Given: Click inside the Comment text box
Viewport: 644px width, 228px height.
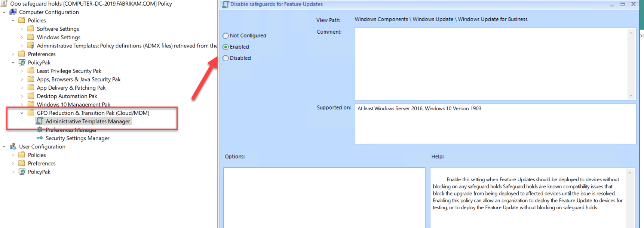Looking at the screenshot, I should point(491,64).
